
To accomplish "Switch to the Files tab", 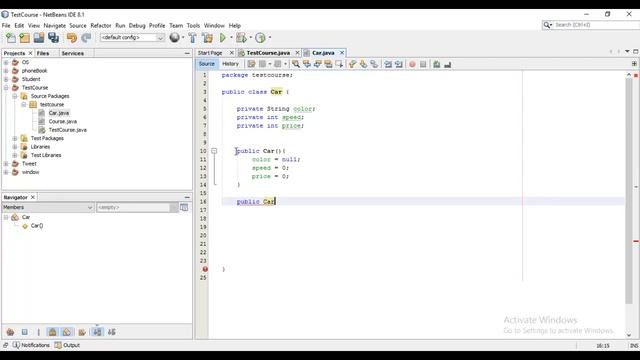I will click(x=43, y=53).
